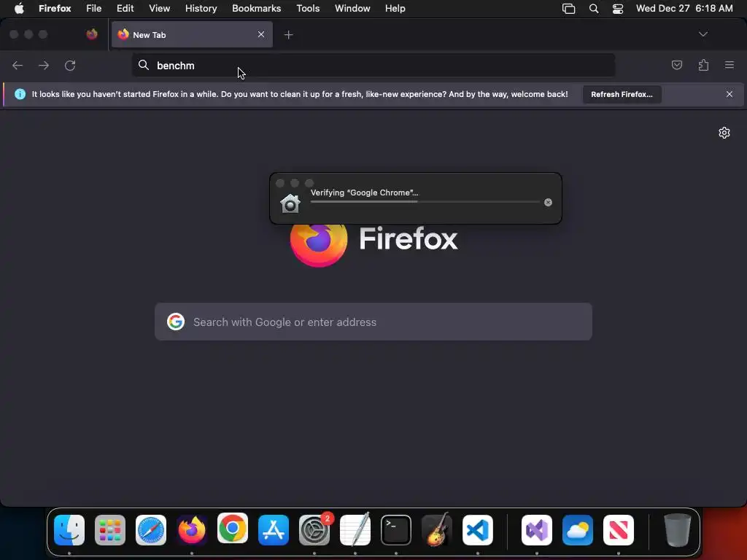Screen dimensions: 747x560
Task: Launch Safari from the Dock
Action: 151,530
